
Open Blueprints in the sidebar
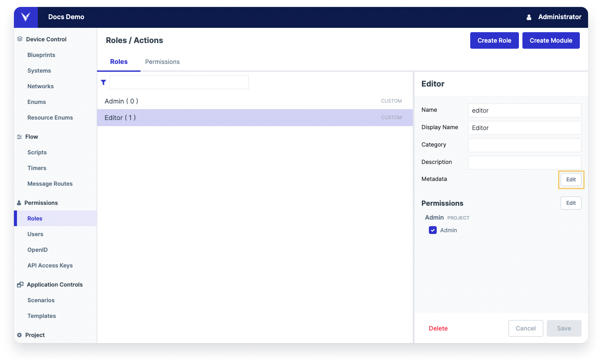(41, 55)
